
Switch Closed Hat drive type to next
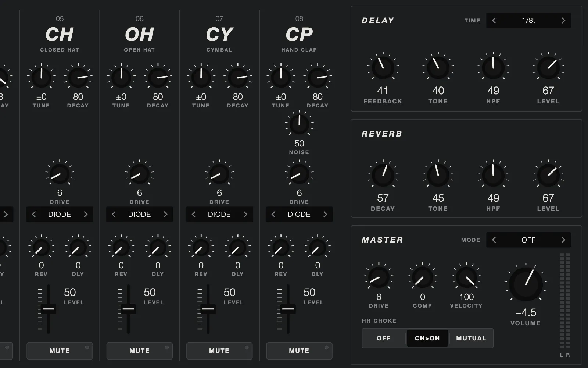coord(86,214)
